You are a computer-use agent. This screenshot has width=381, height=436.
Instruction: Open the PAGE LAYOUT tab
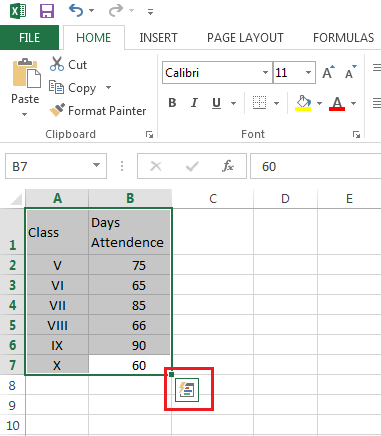click(x=245, y=38)
